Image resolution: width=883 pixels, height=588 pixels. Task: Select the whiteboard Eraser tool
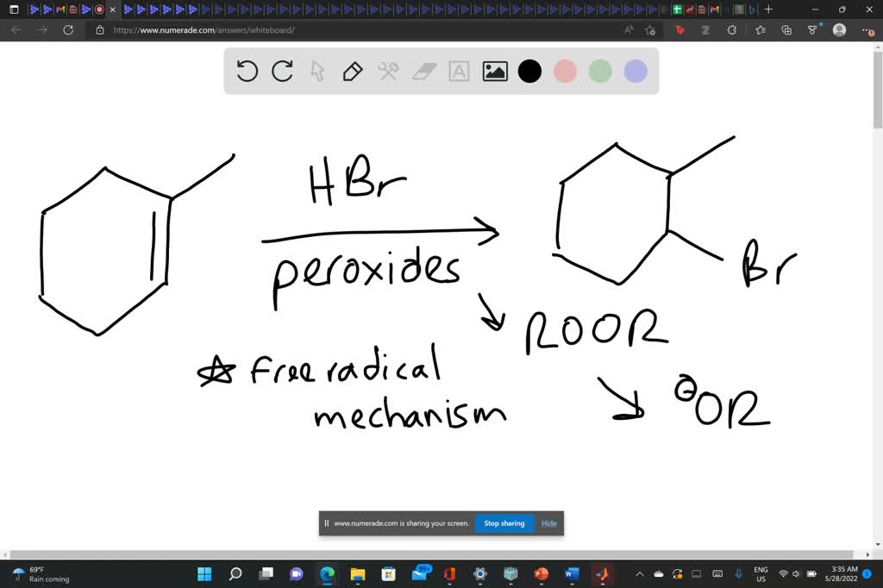coord(423,72)
